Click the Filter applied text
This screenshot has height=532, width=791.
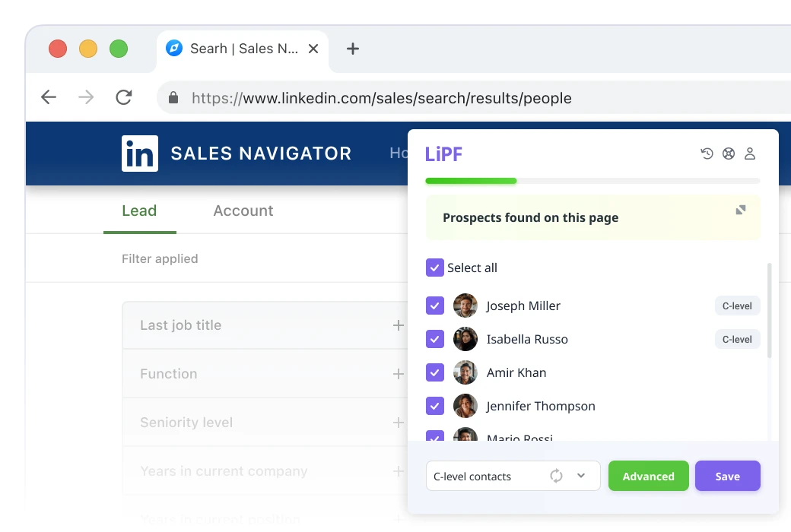[160, 258]
